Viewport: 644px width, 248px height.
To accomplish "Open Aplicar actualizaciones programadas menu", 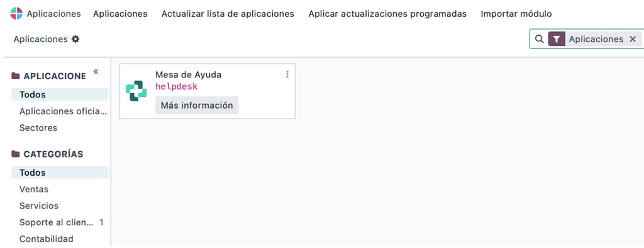I will point(387,14).
